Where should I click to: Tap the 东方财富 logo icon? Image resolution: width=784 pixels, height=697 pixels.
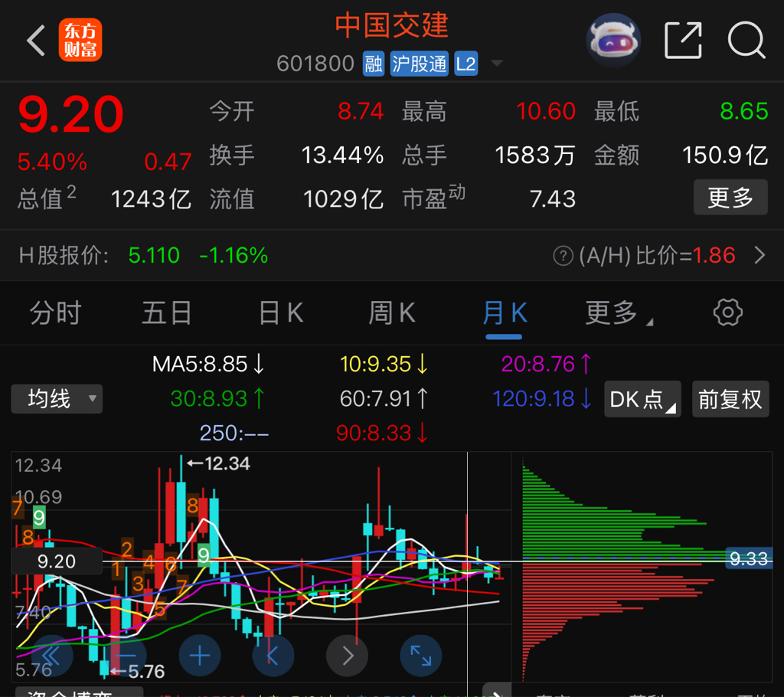[80, 40]
